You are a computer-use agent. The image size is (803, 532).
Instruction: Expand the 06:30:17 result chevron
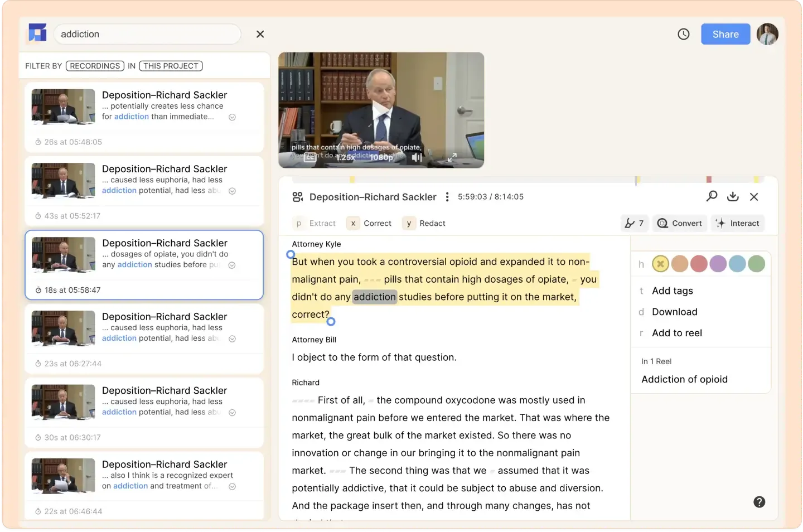[x=233, y=413]
